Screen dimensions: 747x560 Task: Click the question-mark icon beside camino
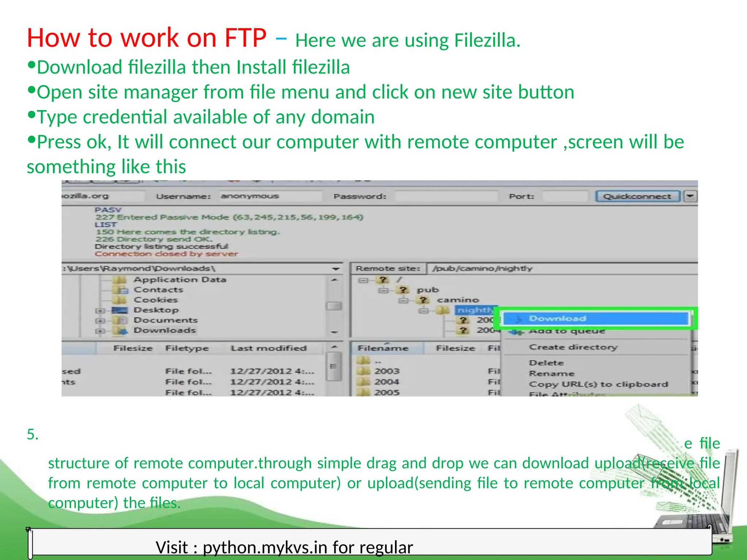coord(423,300)
